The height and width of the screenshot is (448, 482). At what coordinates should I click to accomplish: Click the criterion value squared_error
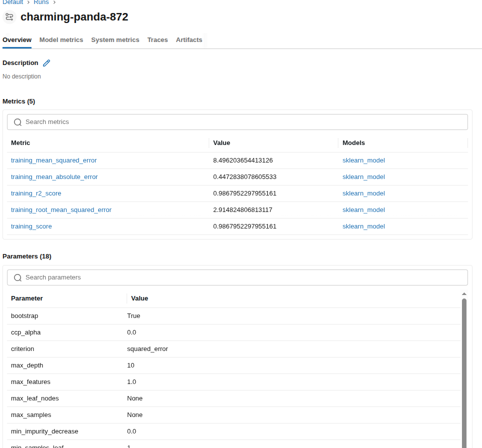pos(148,349)
